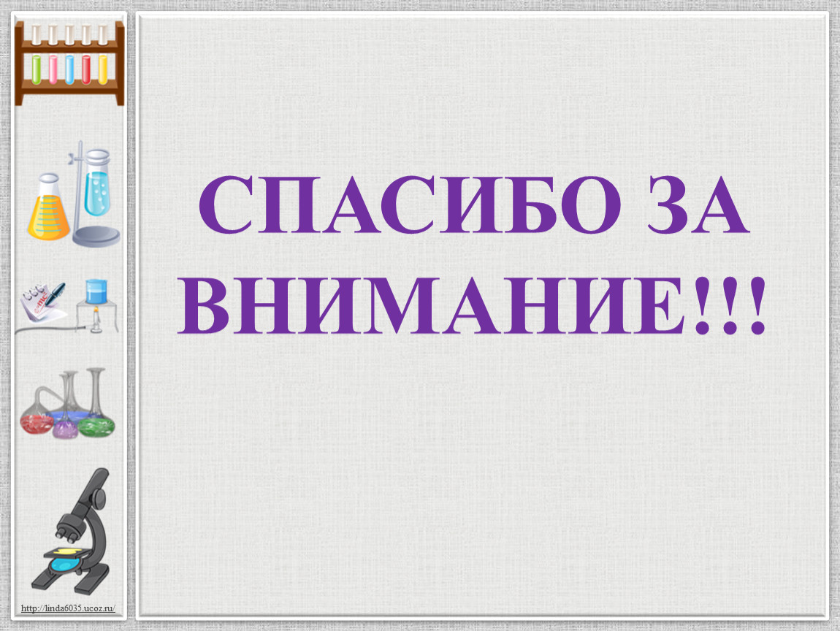Select the light blue test tube in rack
The height and width of the screenshot is (631, 840).
tap(70, 68)
